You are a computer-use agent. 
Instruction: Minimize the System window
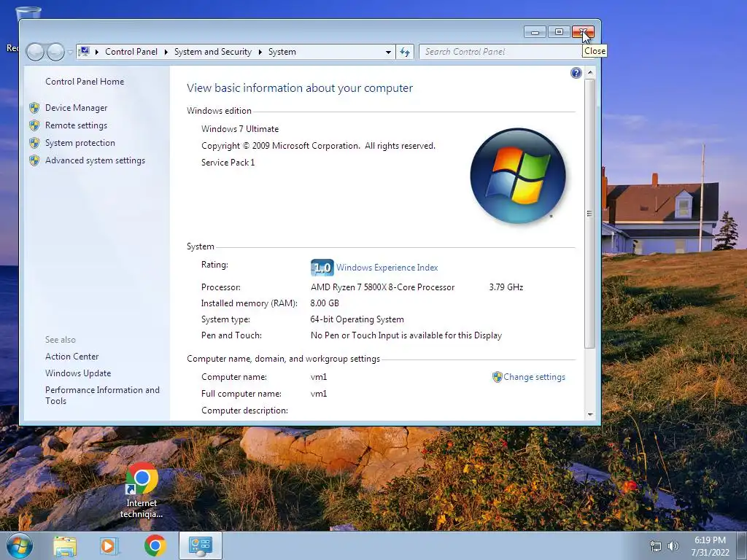pos(535,32)
